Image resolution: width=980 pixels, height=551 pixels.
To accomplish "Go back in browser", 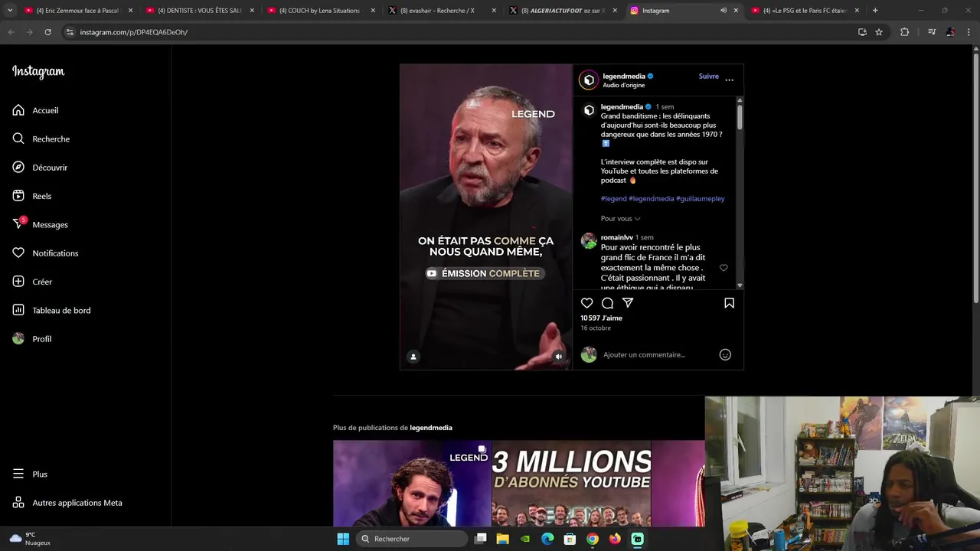I will point(11,32).
